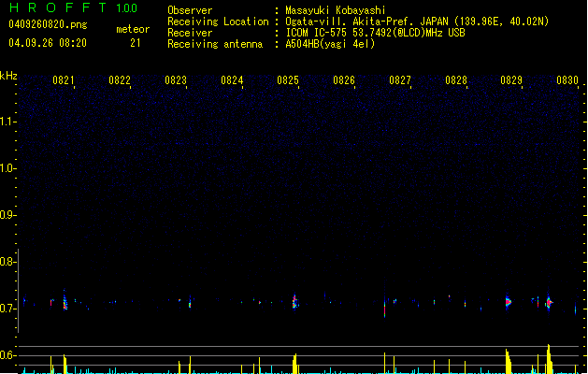Click the 0821 time marker
This screenshot has width=588, height=374.
(64, 80)
